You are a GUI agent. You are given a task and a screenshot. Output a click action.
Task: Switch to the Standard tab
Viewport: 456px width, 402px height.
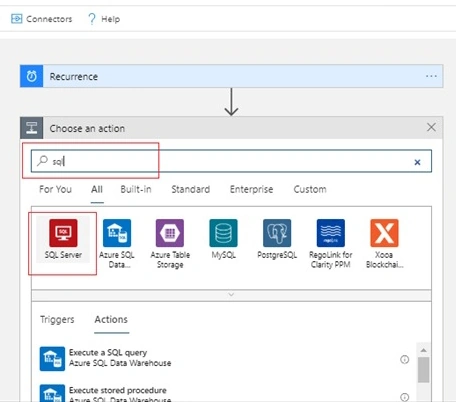191,189
